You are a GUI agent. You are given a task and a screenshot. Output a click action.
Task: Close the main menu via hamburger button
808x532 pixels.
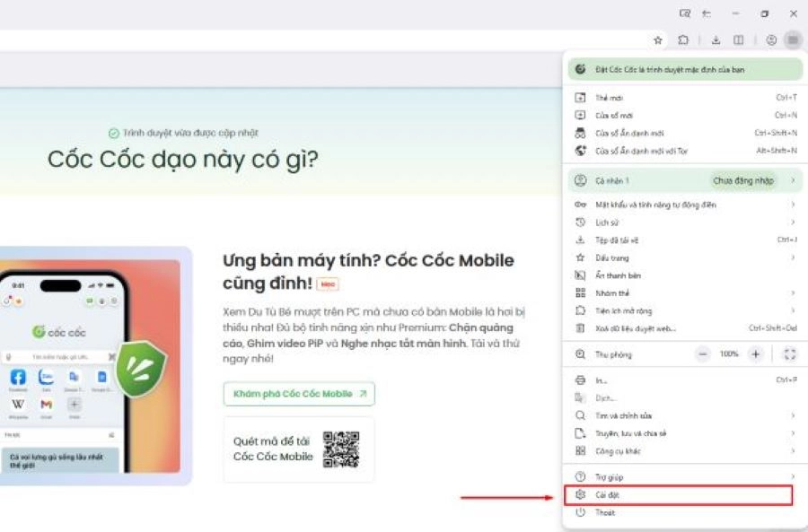coord(793,40)
